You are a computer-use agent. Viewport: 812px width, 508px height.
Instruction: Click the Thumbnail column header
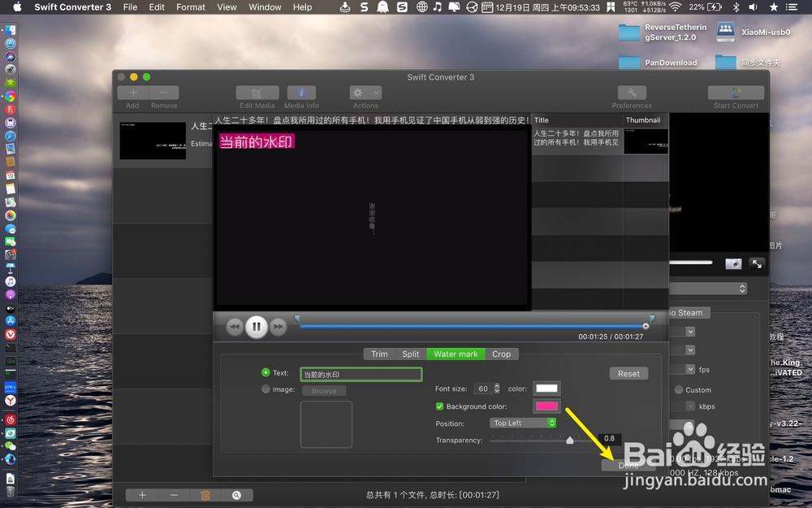coord(646,119)
